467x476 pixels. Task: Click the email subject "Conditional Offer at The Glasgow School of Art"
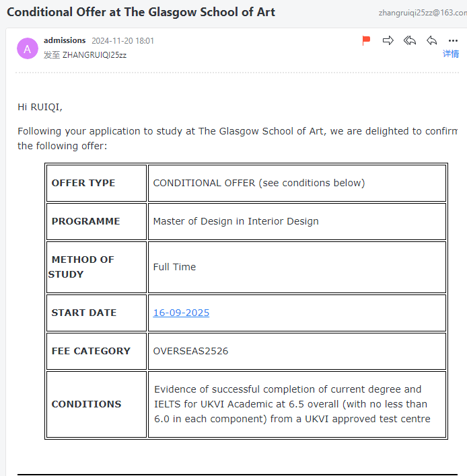coord(141,12)
